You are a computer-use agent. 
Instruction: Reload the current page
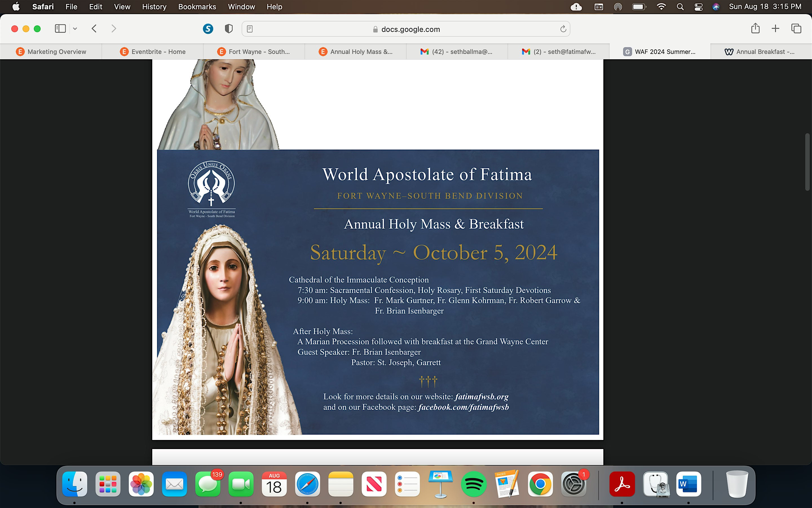pos(563,29)
